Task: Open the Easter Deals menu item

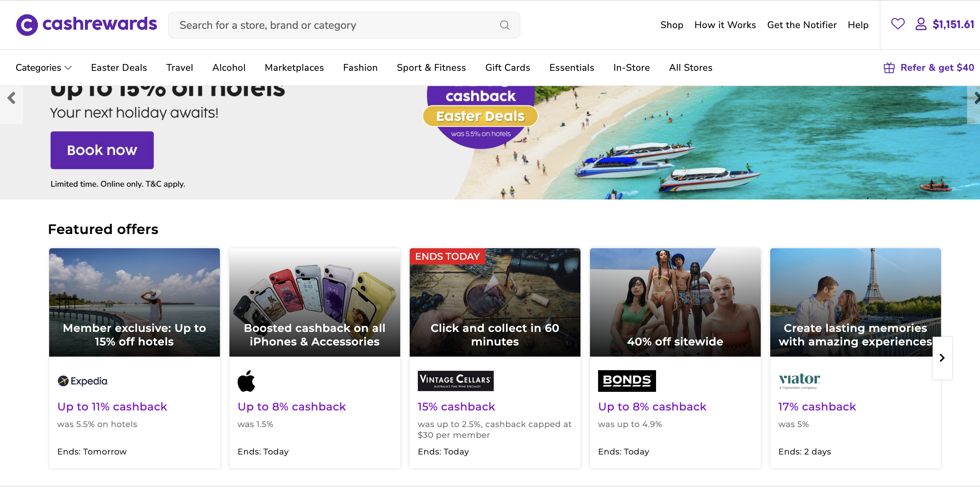Action: (119, 68)
